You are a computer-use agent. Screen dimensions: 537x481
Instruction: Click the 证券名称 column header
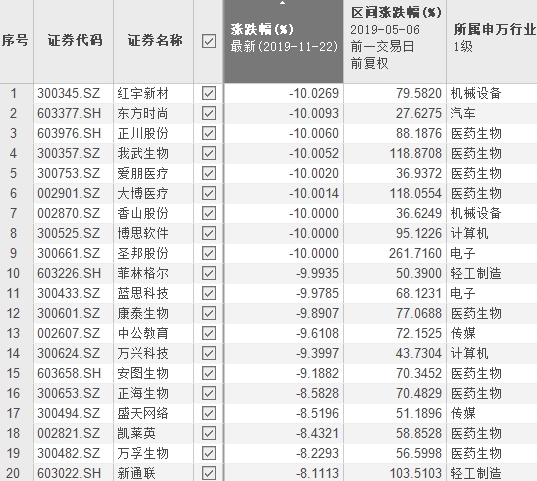[x=154, y=41]
